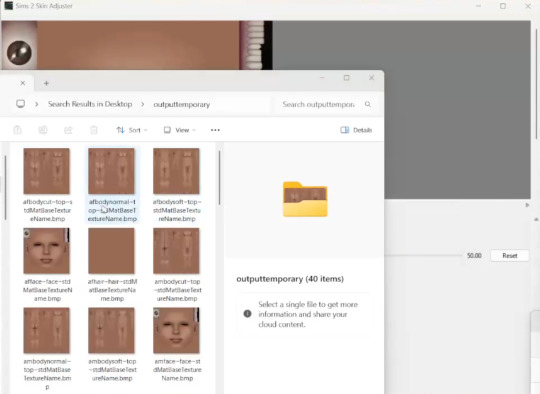Click the skin texture preview in Skin Adjuster
Image resolution: width=540 pixels, height=394 pixels.
(137, 45)
